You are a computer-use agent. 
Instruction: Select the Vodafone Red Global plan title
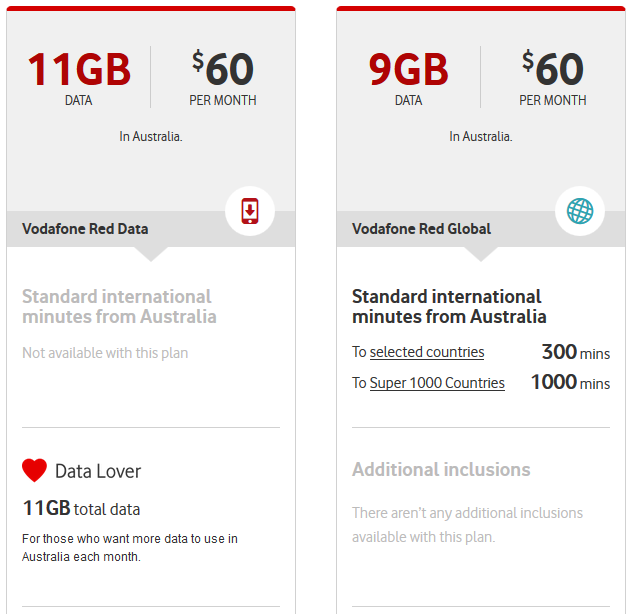point(421,229)
